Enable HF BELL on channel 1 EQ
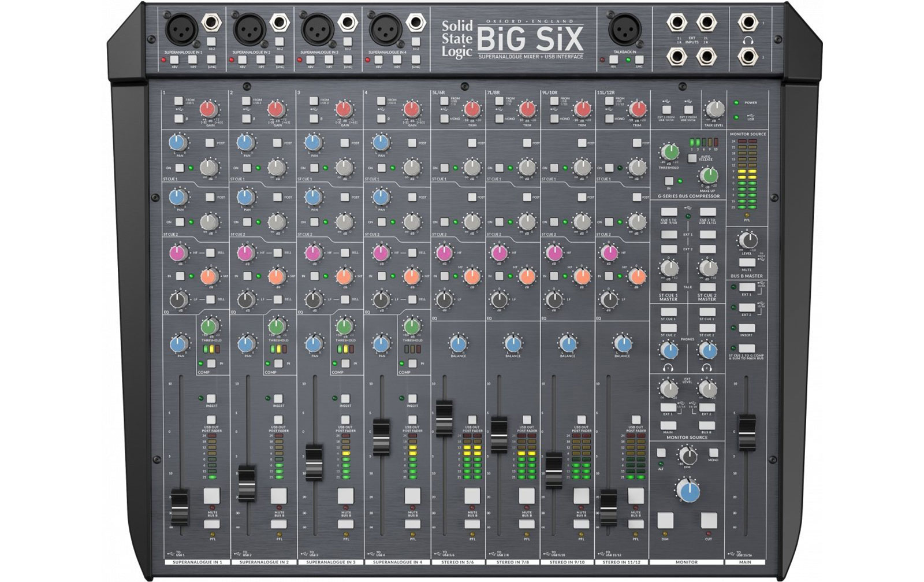The height and width of the screenshot is (582, 924). pyautogui.click(x=211, y=253)
